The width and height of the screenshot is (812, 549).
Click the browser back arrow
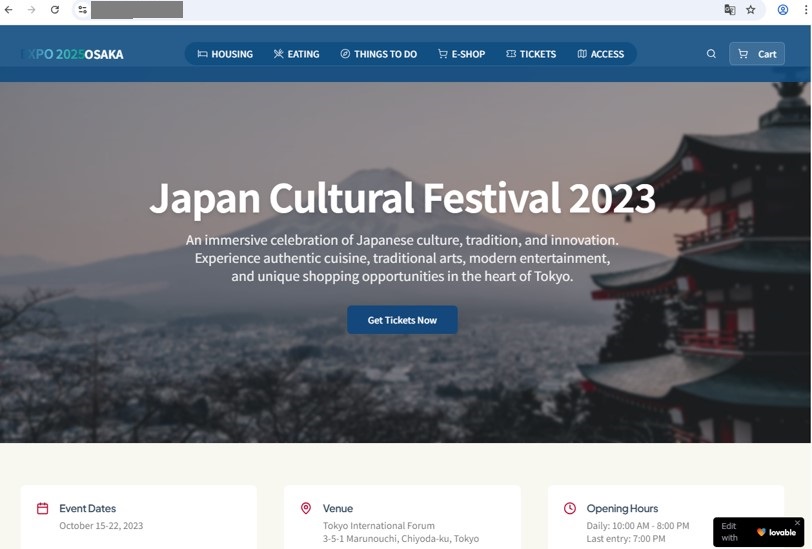(x=9, y=10)
